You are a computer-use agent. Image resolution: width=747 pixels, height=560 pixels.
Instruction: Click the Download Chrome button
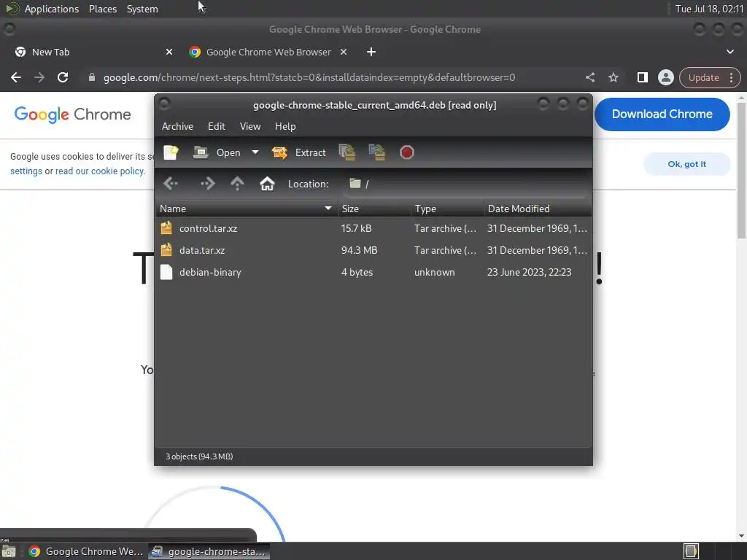click(x=662, y=114)
